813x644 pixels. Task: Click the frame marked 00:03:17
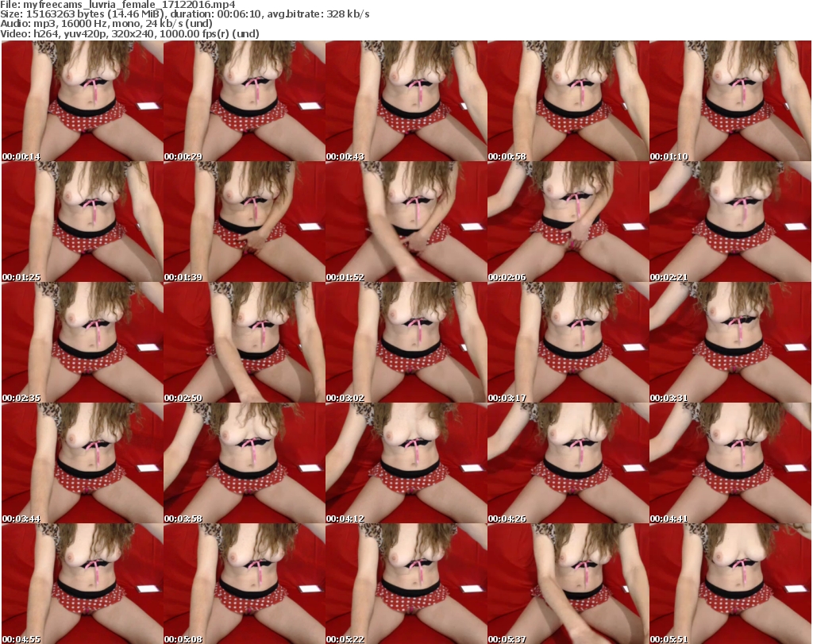pos(568,342)
